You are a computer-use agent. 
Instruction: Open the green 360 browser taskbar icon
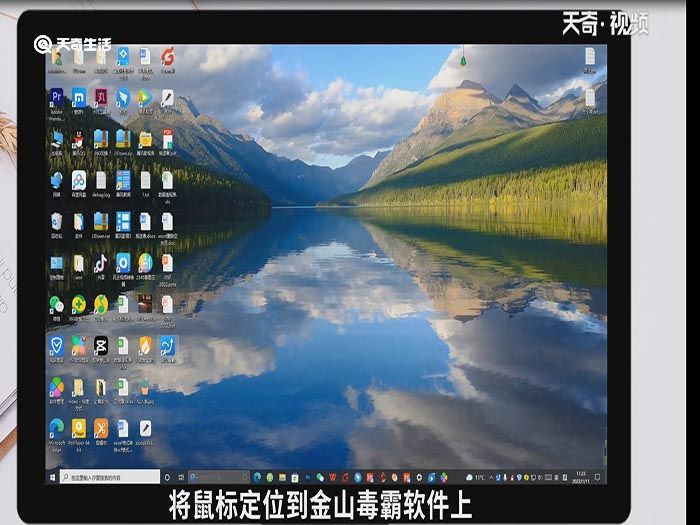click(x=270, y=477)
